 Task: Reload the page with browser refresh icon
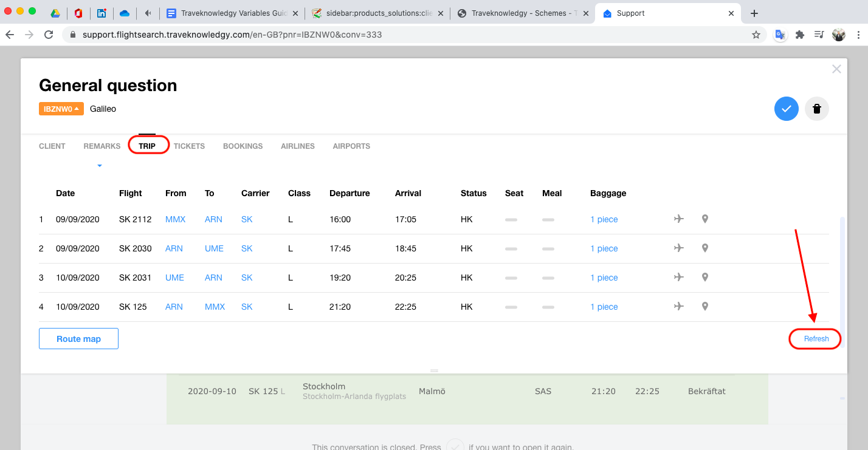coord(49,35)
